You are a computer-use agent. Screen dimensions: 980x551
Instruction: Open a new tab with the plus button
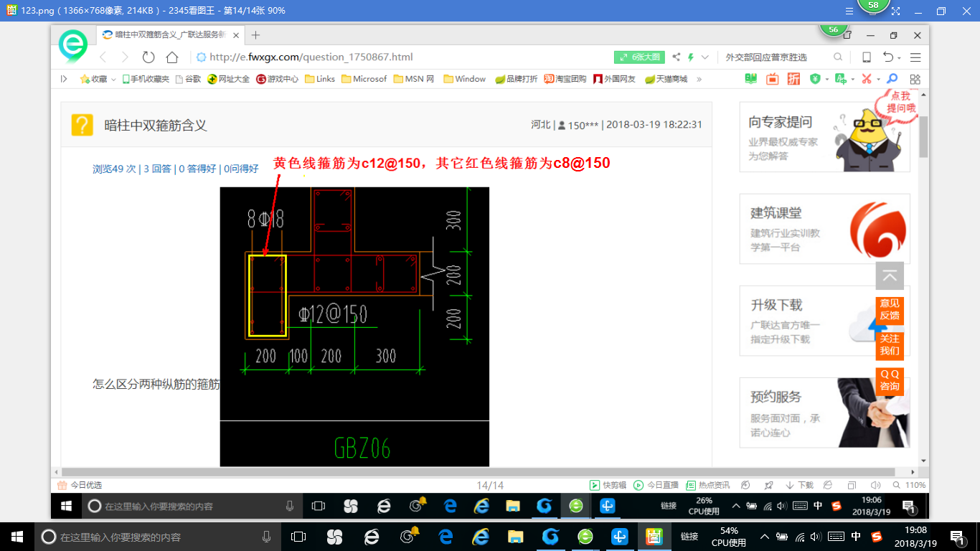255,34
